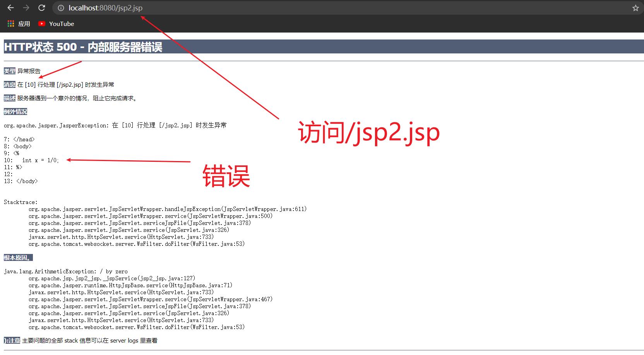Click JspServletWrapper.java:467 stack line
The width and height of the screenshot is (644, 355).
[x=151, y=299]
